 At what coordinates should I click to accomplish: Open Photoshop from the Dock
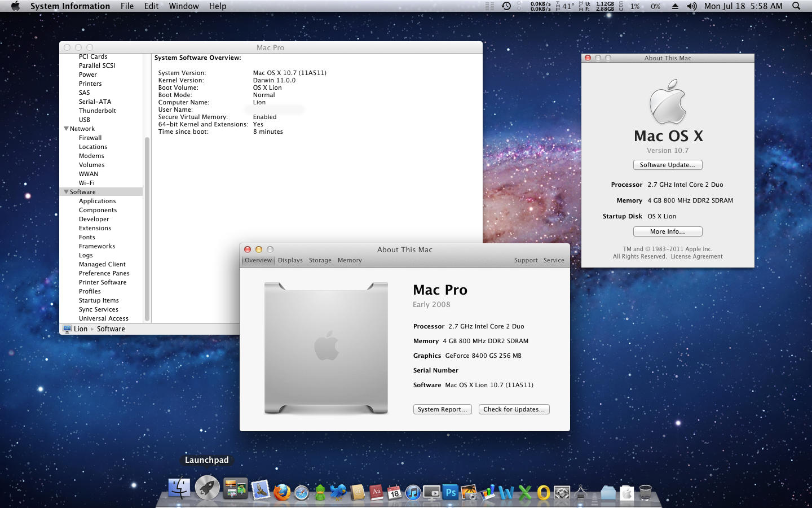pos(451,492)
